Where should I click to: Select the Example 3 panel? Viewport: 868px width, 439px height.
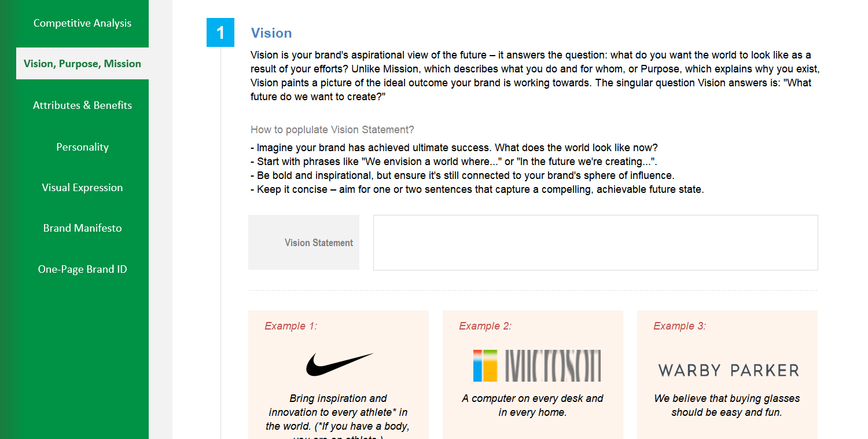(727, 375)
